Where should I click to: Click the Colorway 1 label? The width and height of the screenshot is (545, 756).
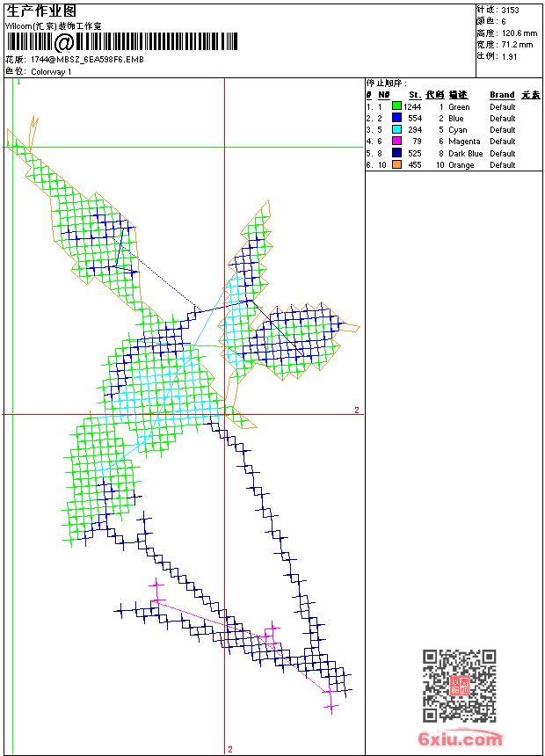[51, 72]
